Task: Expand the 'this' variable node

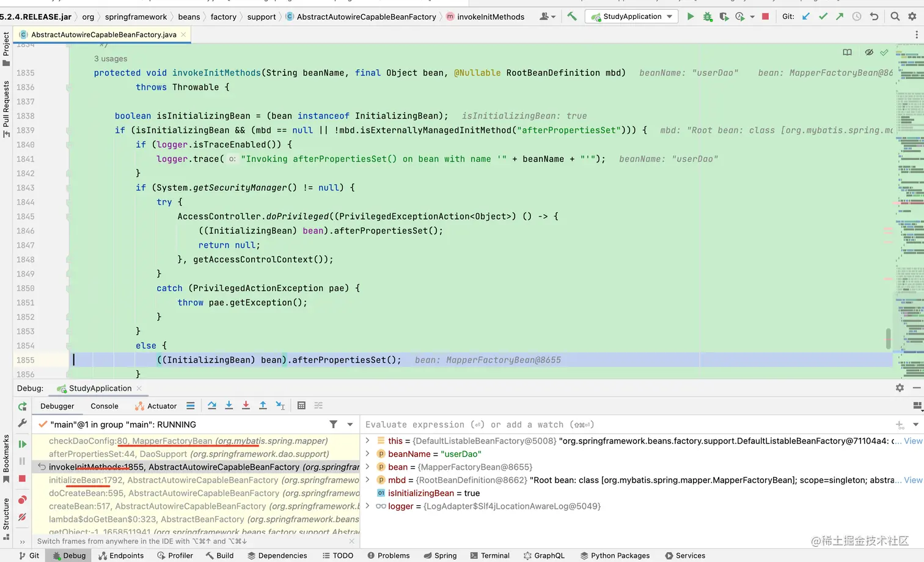Action: 367,440
